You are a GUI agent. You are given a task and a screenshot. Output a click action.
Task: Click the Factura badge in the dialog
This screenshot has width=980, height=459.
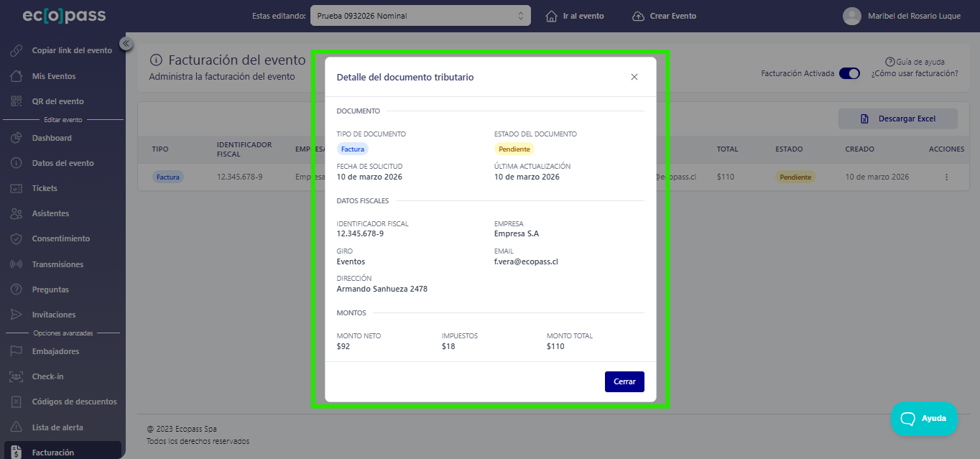(353, 149)
